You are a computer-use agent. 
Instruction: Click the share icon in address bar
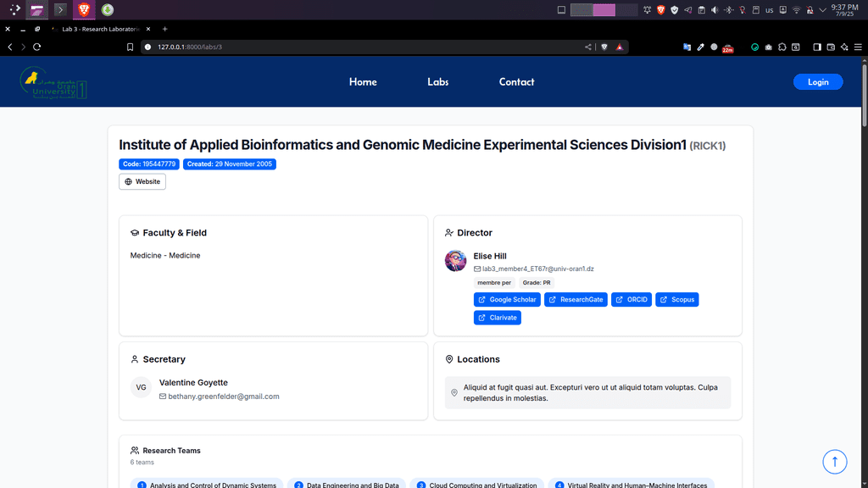(588, 47)
